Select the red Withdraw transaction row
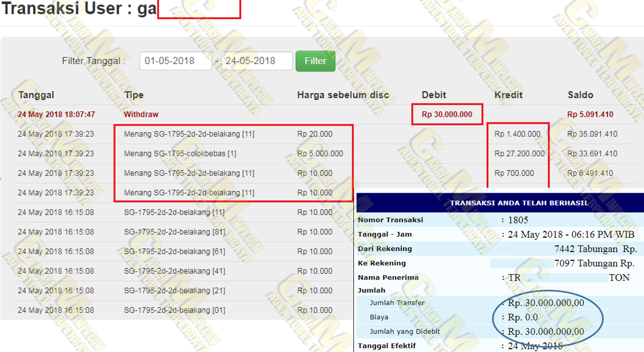The height and width of the screenshot is (352, 644). pyautogui.click(x=141, y=115)
